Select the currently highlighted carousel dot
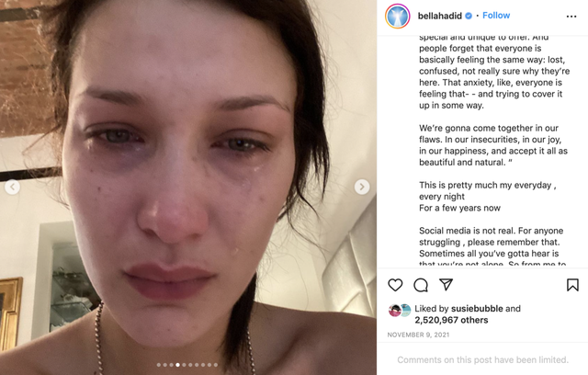 pyautogui.click(x=177, y=365)
